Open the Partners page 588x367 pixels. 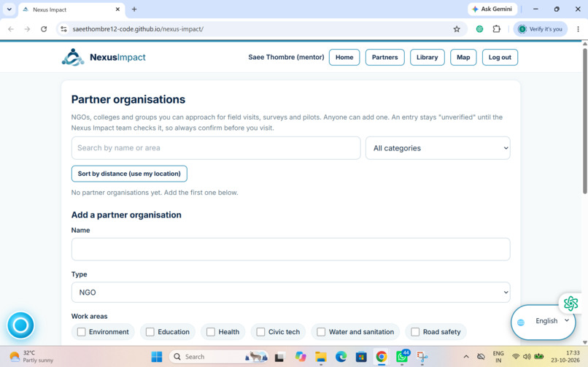384,58
